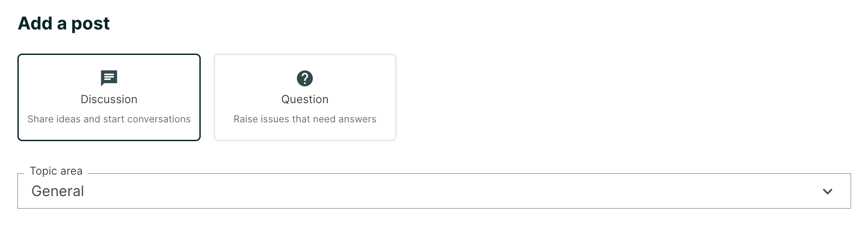Click "Share ideas and start conversations" text
The image size is (868, 226).
[109, 119]
